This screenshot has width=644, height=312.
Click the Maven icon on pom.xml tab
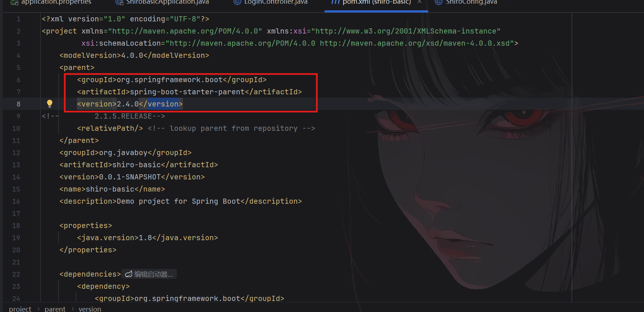(x=335, y=2)
